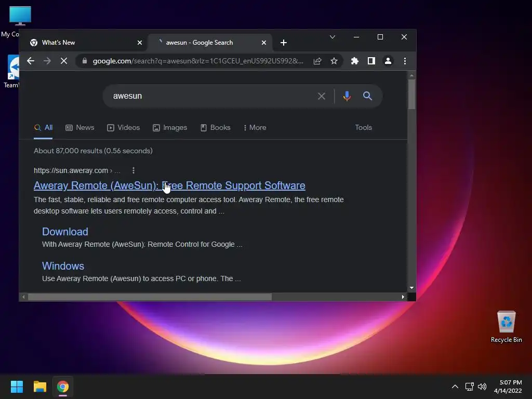
Task: Open the result options three-dot menu
Action: tap(134, 170)
